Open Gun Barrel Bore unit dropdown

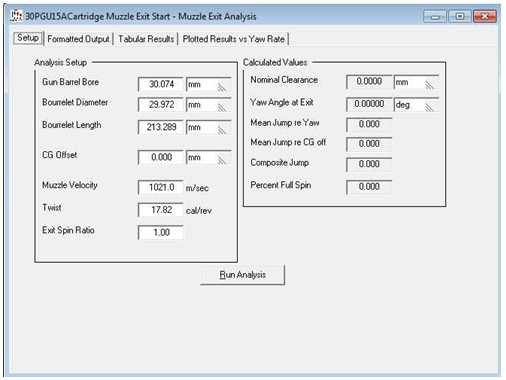click(x=209, y=85)
